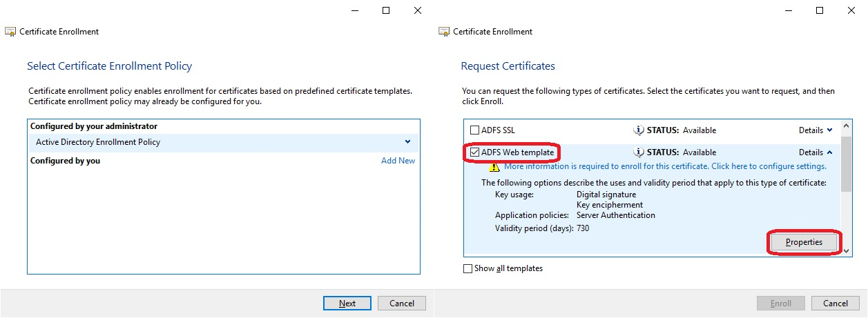Minimize the Request Certificates window
The image size is (868, 318).
pyautogui.click(x=788, y=10)
